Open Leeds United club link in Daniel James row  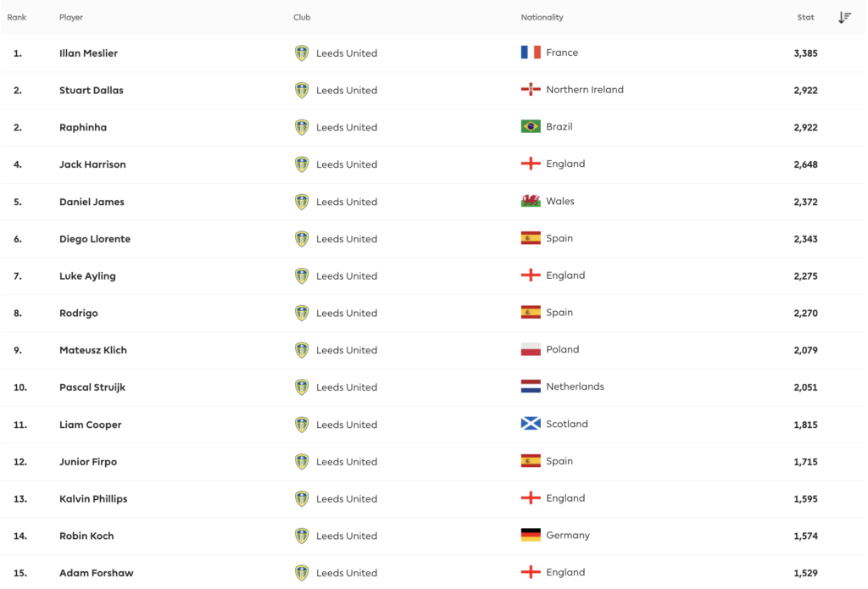346,202
